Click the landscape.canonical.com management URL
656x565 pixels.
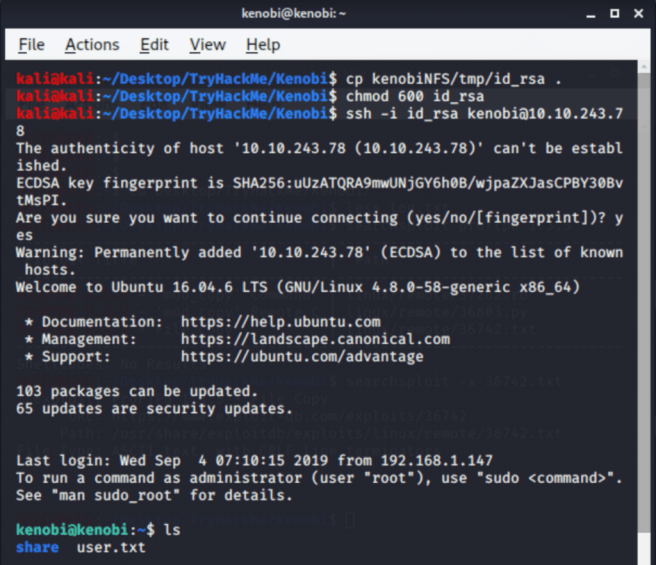click(315, 339)
